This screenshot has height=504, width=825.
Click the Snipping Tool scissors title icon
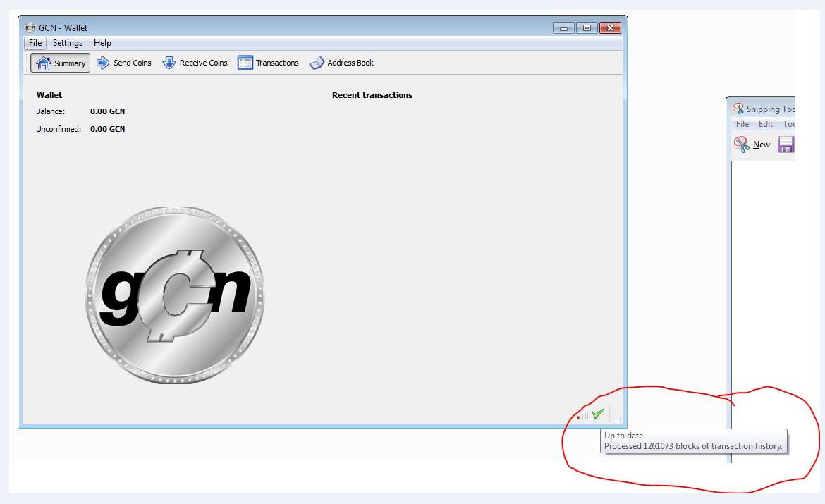tap(738, 109)
